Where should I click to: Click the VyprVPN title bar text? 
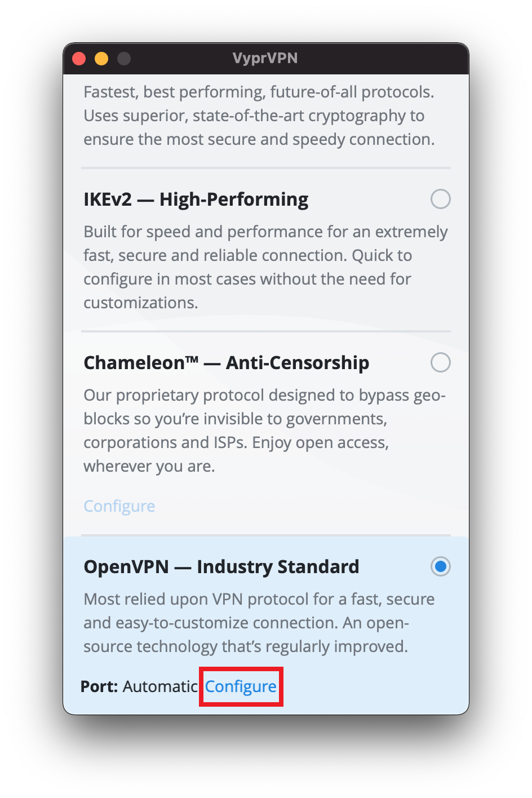(x=265, y=58)
